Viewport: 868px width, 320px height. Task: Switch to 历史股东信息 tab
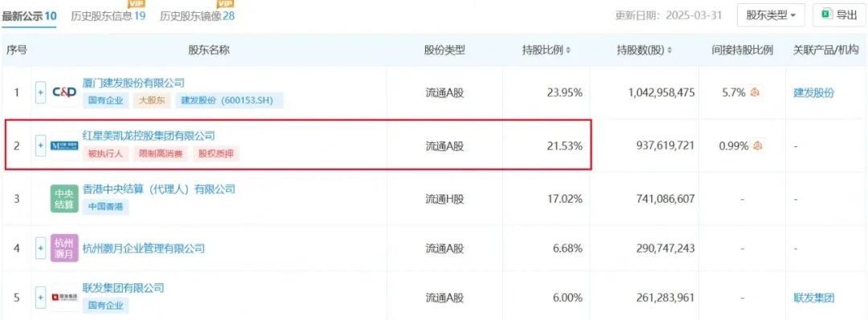coord(108,15)
